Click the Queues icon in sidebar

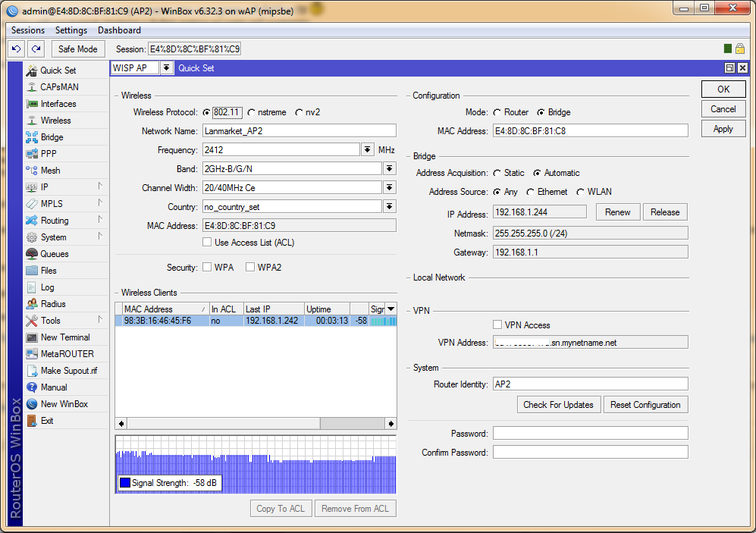[32, 254]
